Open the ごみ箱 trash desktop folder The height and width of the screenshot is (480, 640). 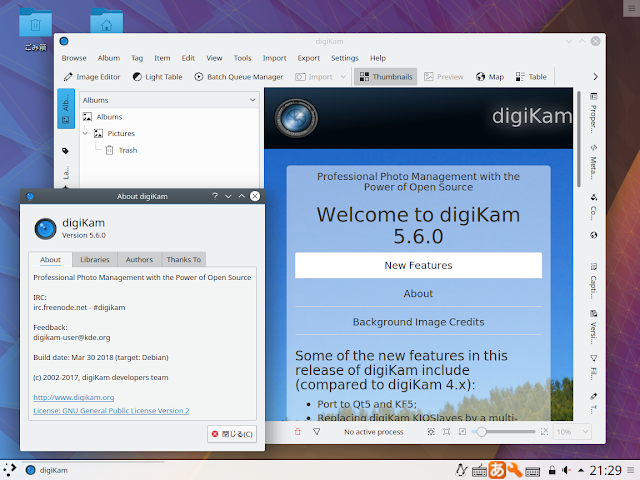36,29
